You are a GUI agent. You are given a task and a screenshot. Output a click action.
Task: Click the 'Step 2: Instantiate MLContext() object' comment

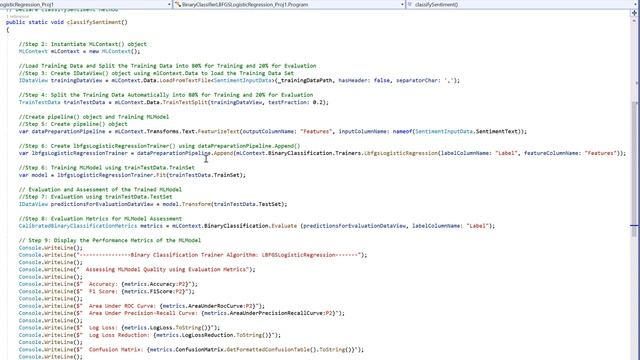pos(82,44)
